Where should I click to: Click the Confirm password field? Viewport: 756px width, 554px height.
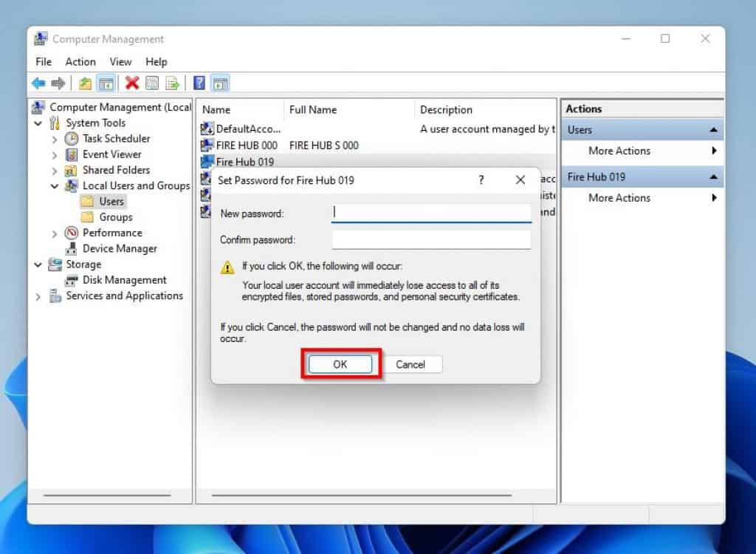pos(431,239)
